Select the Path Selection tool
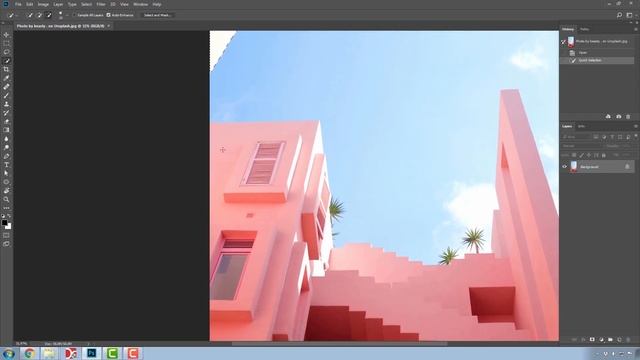Viewport: 640px width, 360px height. pyautogui.click(x=6, y=173)
